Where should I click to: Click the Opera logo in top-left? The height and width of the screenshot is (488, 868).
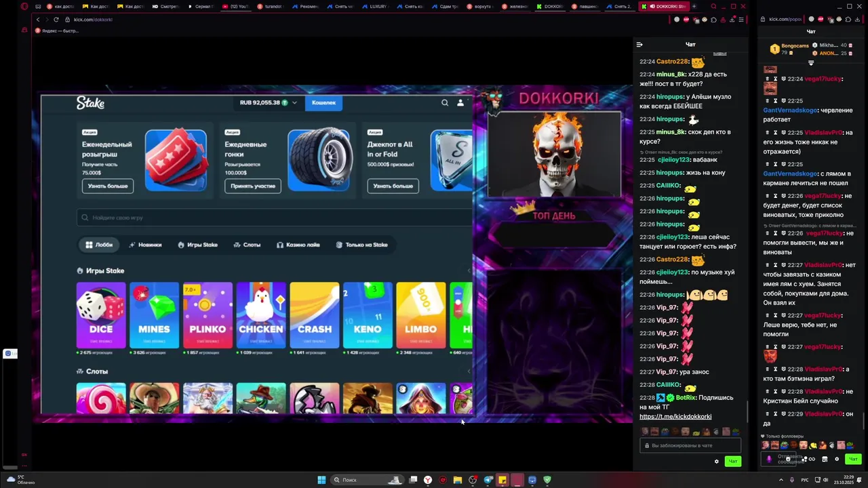(x=24, y=6)
